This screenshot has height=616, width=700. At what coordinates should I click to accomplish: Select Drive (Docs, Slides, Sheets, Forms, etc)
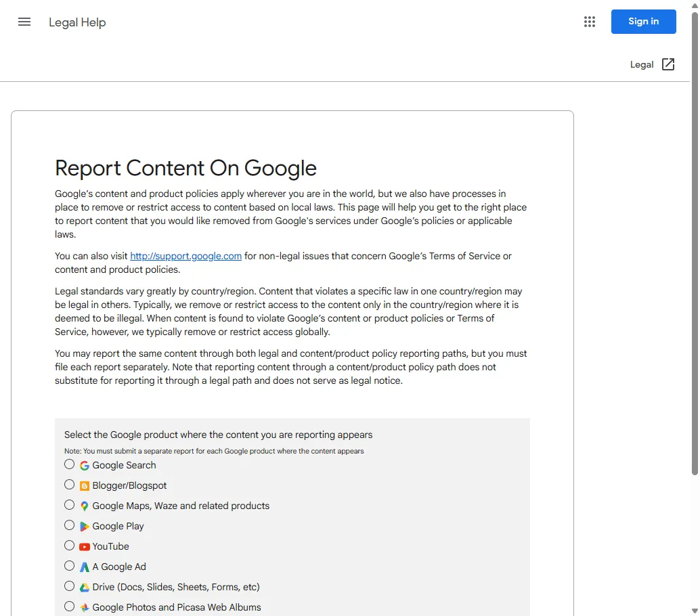tap(69, 586)
